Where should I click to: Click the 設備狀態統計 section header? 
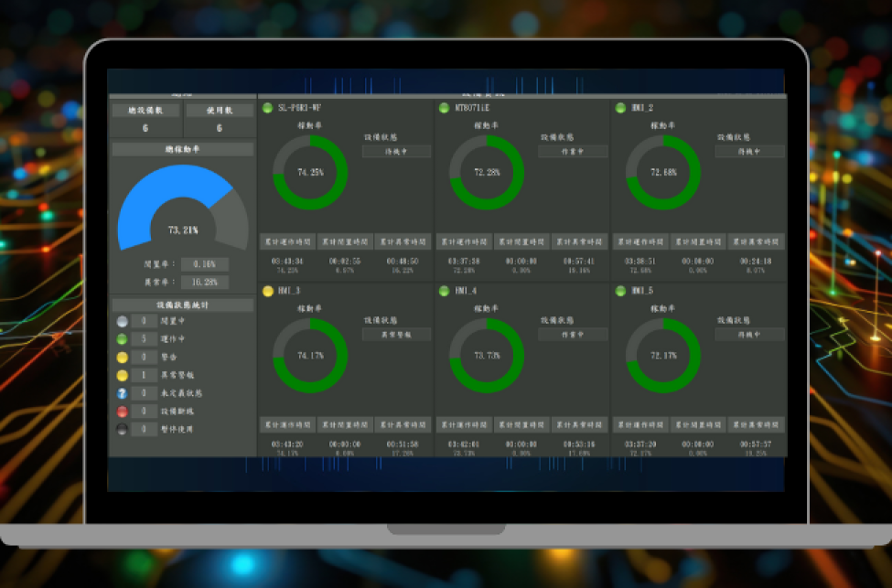[182, 305]
